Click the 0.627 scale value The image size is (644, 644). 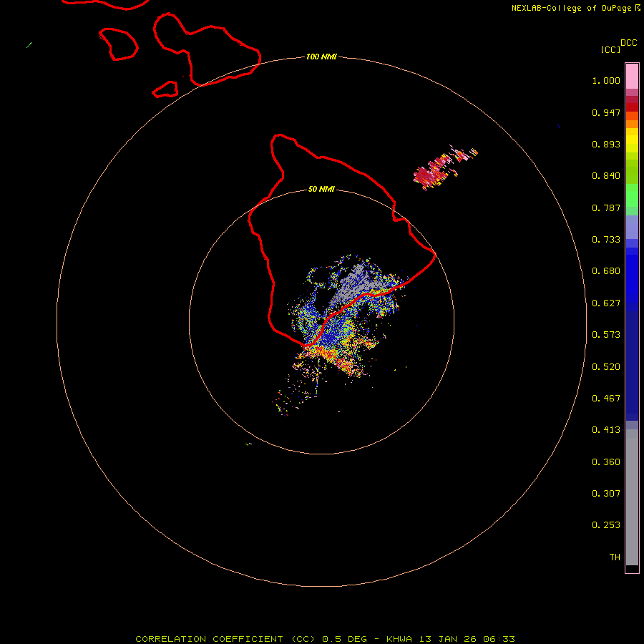(x=606, y=303)
